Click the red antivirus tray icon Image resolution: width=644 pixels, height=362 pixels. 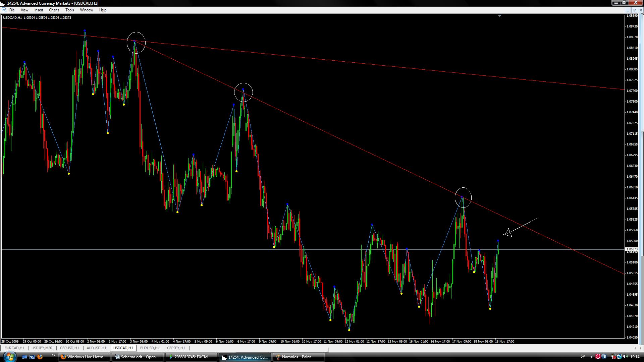pos(598,357)
